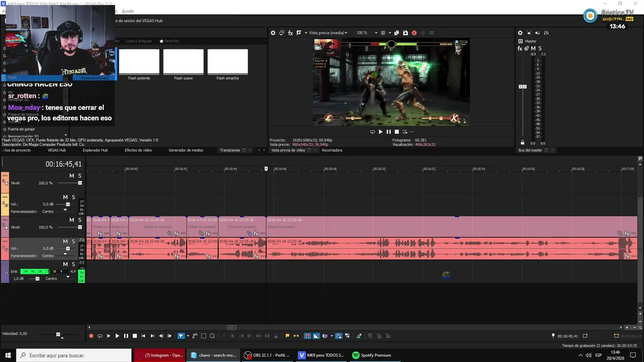The width and height of the screenshot is (644, 362).
Task: Click the timeline transport pause button
Action: pyautogui.click(x=126, y=336)
